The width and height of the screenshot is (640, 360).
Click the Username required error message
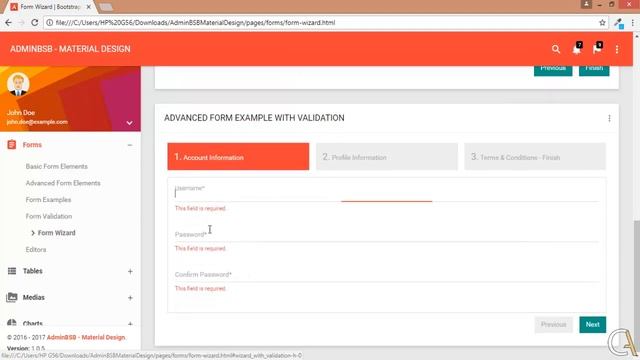click(200, 208)
